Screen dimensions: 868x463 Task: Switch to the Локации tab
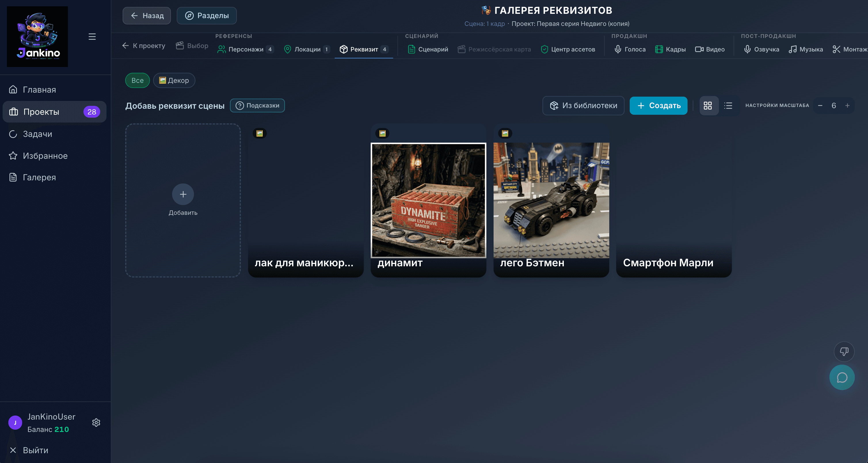click(x=307, y=49)
